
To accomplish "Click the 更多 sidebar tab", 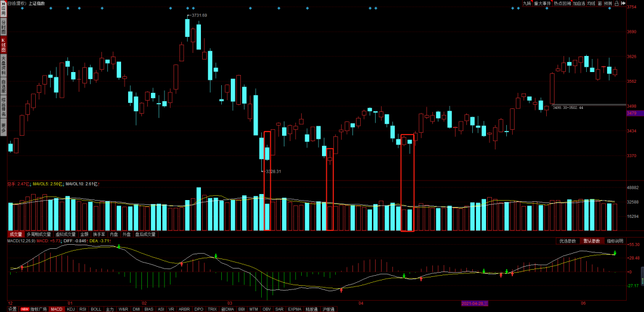I will [x=4, y=127].
